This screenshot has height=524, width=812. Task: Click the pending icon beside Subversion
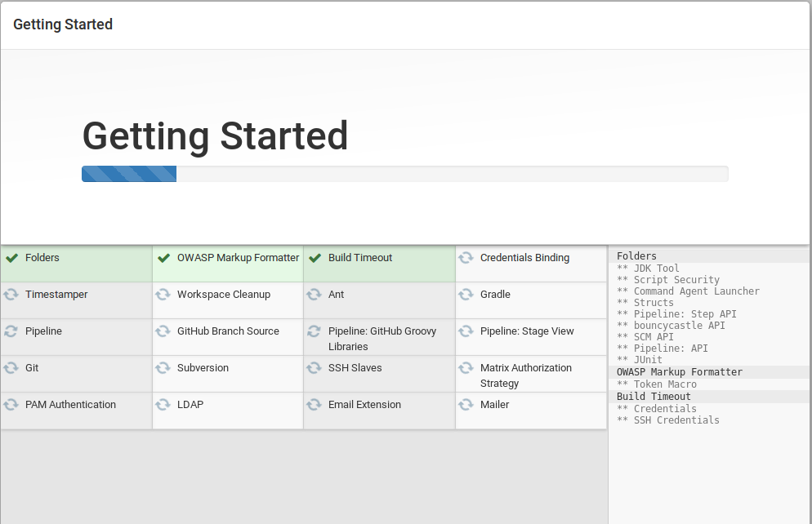(163, 368)
